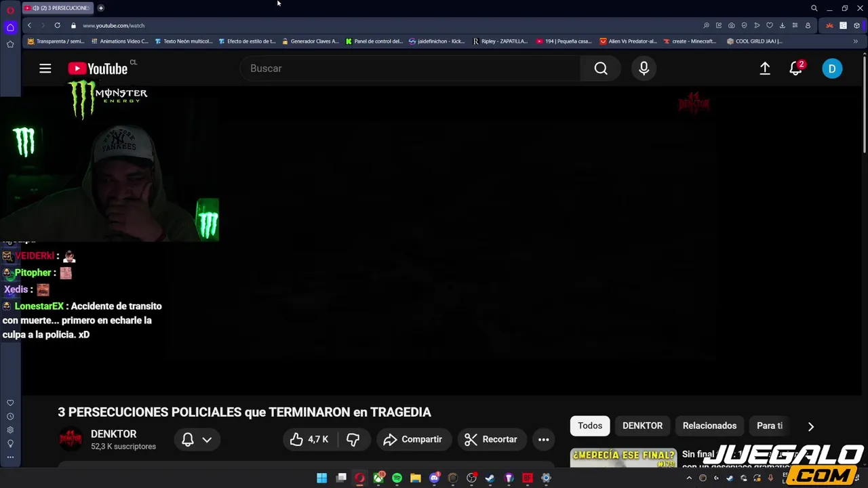Viewport: 868px width, 488px height.
Task: Open the My Flow send arrow icon
Action: pyautogui.click(x=757, y=26)
